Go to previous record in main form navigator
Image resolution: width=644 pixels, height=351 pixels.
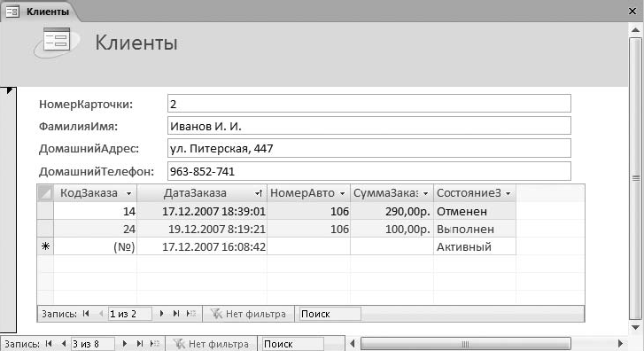click(x=63, y=344)
